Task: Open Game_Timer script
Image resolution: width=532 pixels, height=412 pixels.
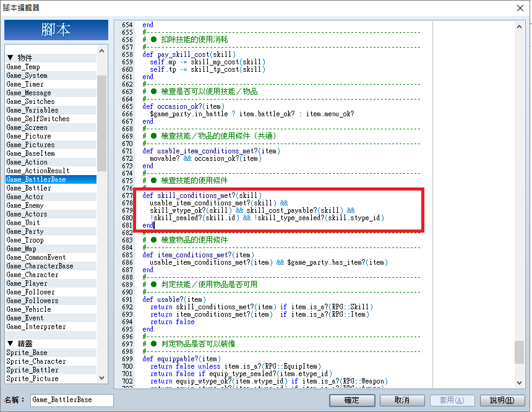Action: click(51, 84)
